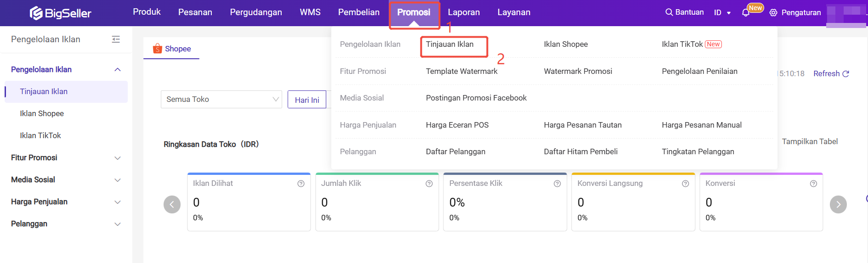Collapse sidebar using the menu fold icon

(x=116, y=39)
